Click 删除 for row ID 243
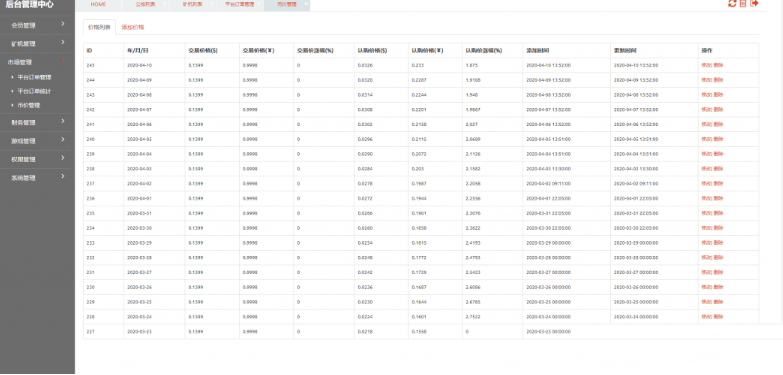 pos(718,95)
